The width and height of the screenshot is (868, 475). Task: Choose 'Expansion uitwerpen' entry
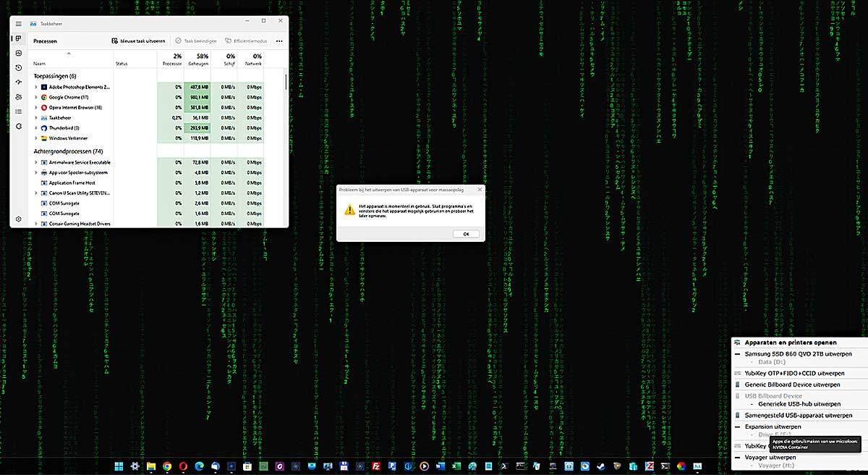[x=773, y=427]
